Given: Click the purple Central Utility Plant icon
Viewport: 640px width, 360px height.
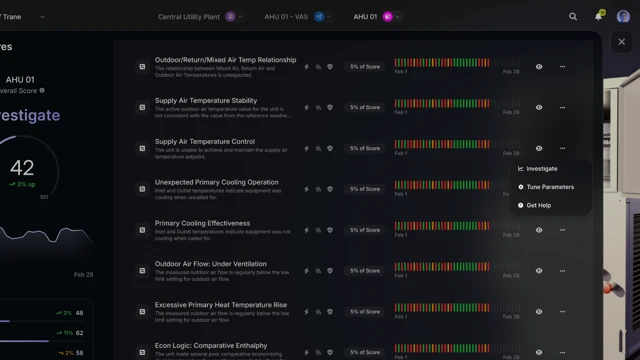Looking at the screenshot, I should 231,17.
